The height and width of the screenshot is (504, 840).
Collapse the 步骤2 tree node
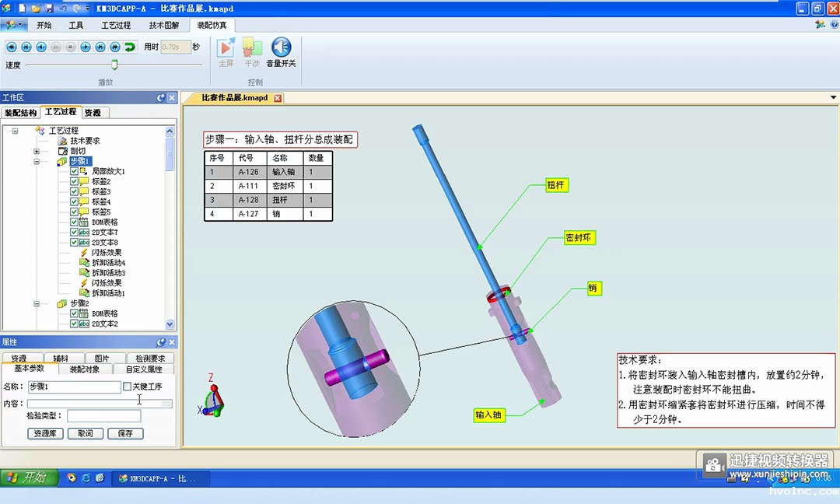(x=37, y=303)
